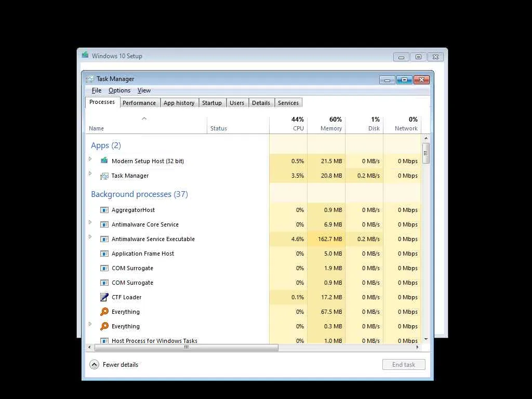Click the 3.5% CPU value for Task Manager
532x399 pixels.
[x=298, y=176]
